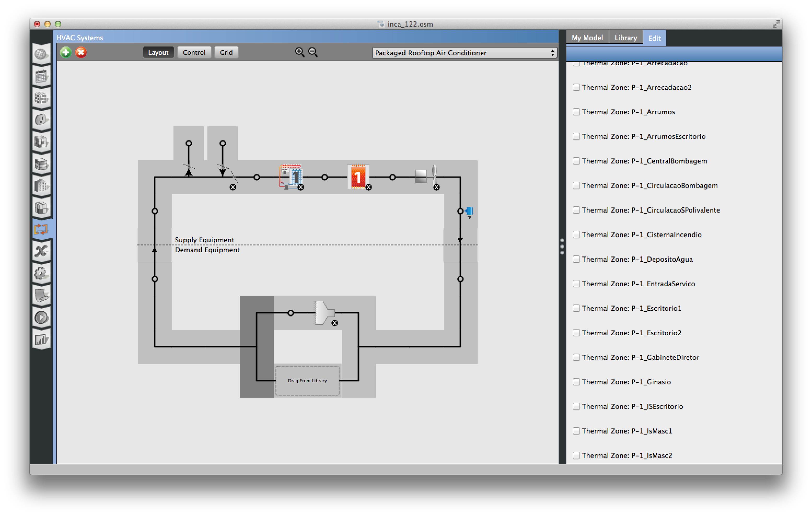Add a new HVAC system with green plus
Image resolution: width=812 pixels, height=516 pixels.
[66, 52]
